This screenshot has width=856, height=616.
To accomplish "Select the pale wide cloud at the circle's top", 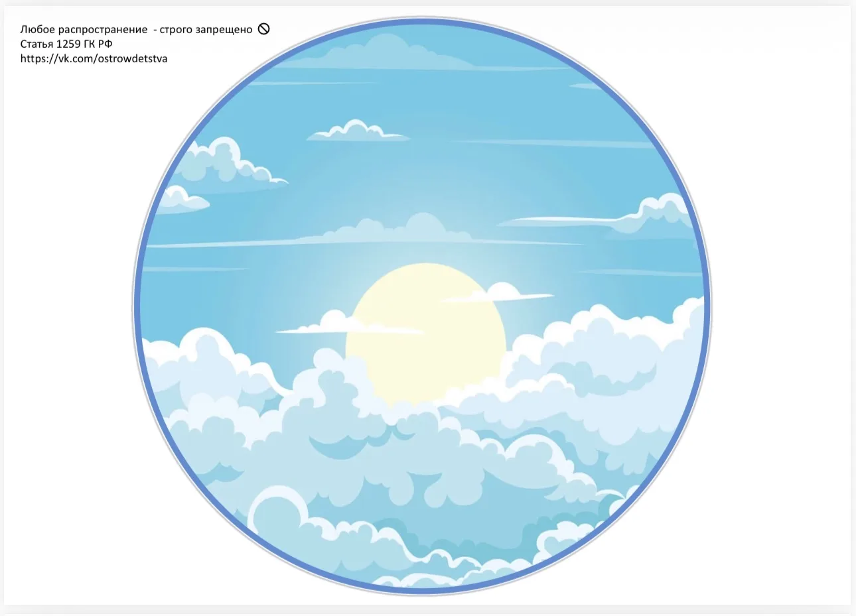I will [392, 53].
